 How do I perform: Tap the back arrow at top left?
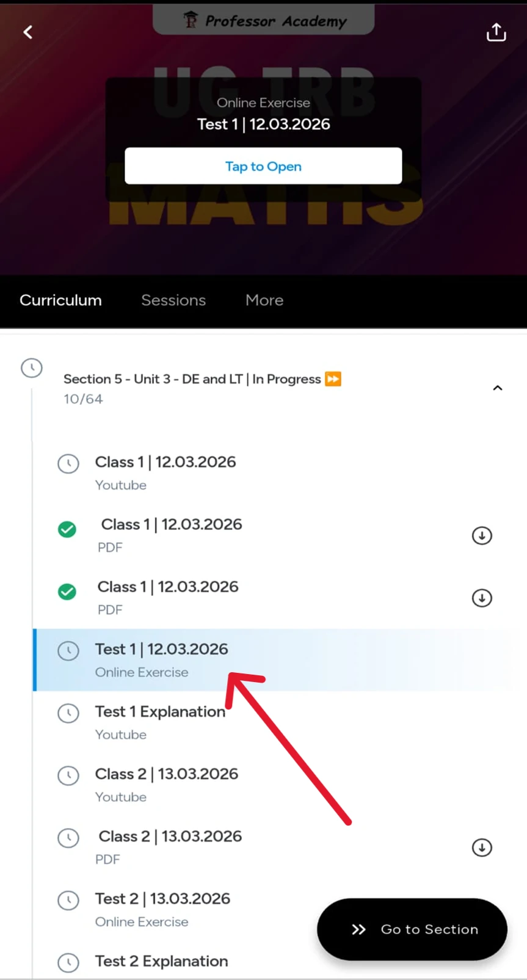pyautogui.click(x=27, y=32)
